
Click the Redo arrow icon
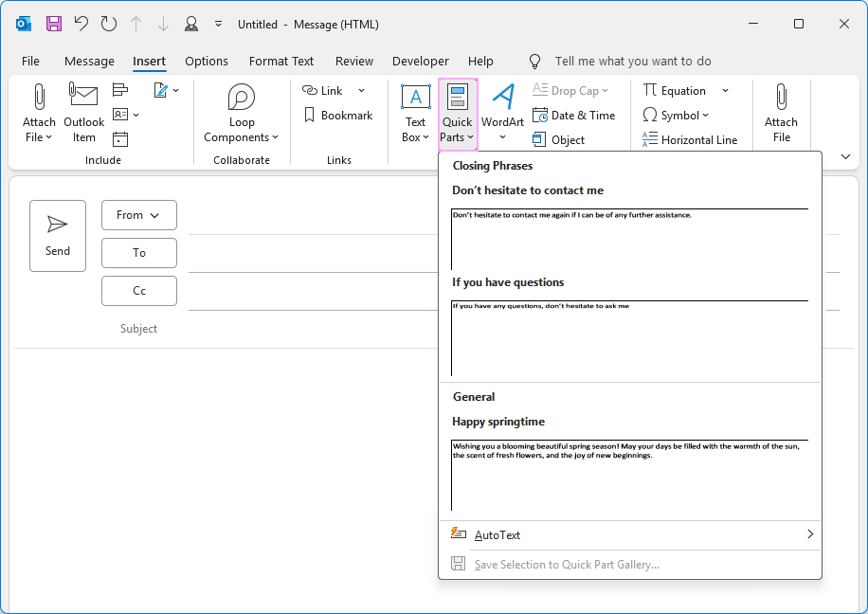pos(108,24)
